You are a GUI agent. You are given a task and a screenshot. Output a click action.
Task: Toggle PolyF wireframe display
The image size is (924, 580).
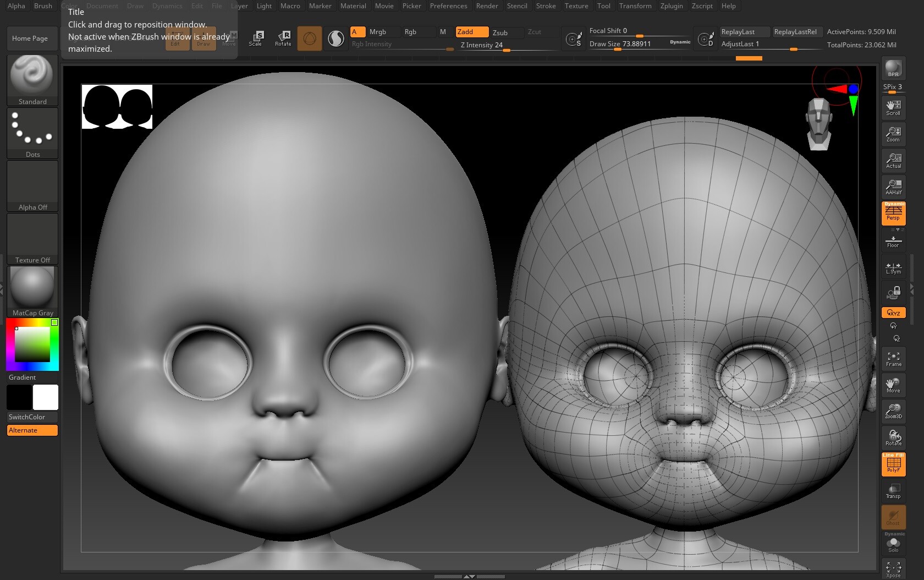tap(893, 464)
